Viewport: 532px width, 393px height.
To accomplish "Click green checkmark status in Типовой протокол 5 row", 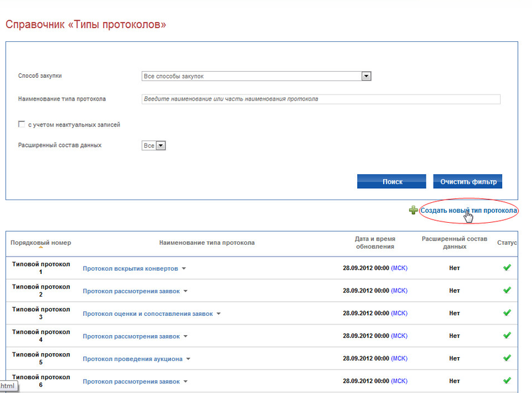I will click(x=507, y=358).
